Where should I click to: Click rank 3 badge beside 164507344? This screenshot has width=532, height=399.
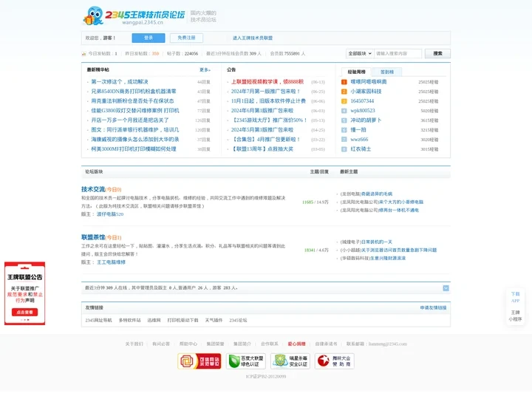pos(344,100)
